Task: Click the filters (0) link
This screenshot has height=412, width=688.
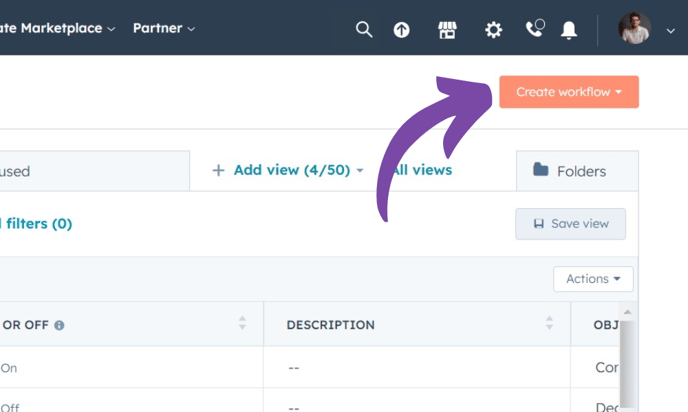Action: pyautogui.click(x=38, y=224)
